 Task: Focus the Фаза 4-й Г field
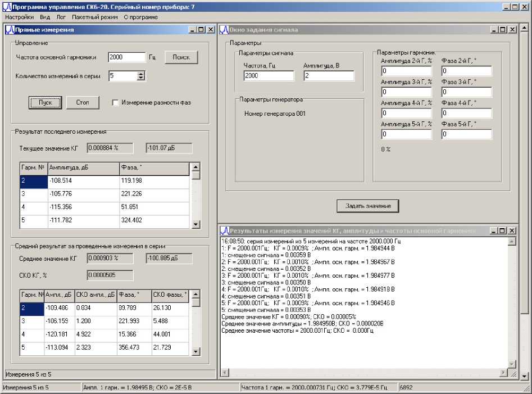coord(466,113)
